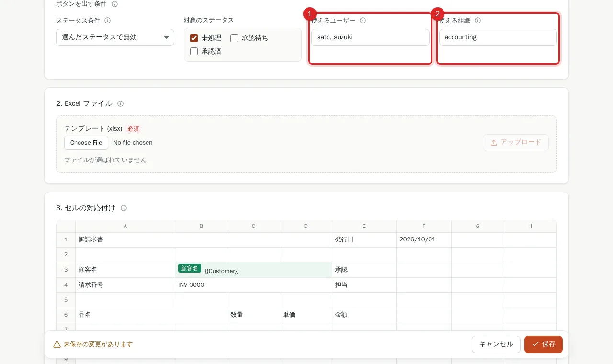This screenshot has width=613, height=364.
Task: Click the 担当 cell in column E
Action: pyautogui.click(x=364, y=285)
